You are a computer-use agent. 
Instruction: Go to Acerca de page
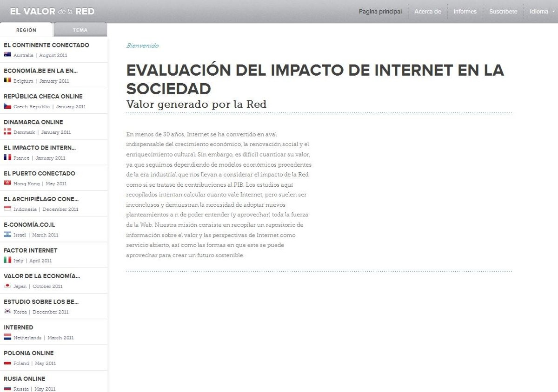[427, 12]
